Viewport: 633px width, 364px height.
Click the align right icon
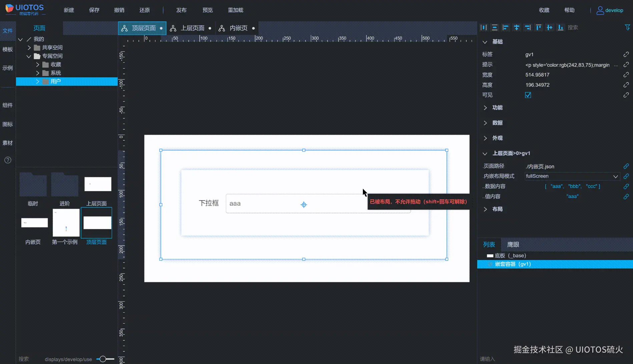528,28
